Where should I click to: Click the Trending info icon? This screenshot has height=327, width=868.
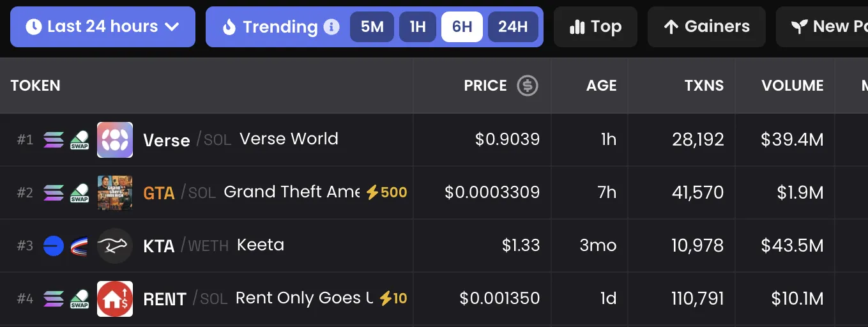click(331, 27)
